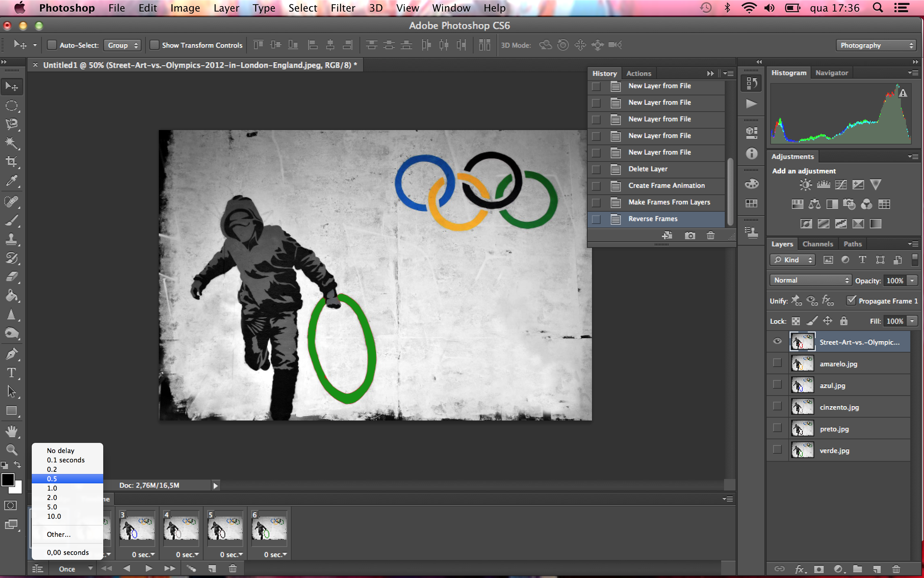Hide the Street-Art-vs.-Olympic layer

point(777,341)
